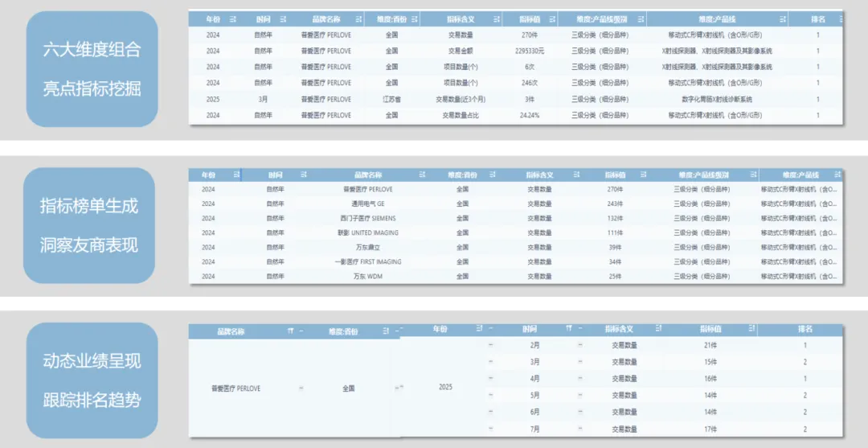Collapse the minus left of 全国 in 跟踪排名趋势 table
Screen dimensions: 868x448
pyautogui.click(x=301, y=388)
